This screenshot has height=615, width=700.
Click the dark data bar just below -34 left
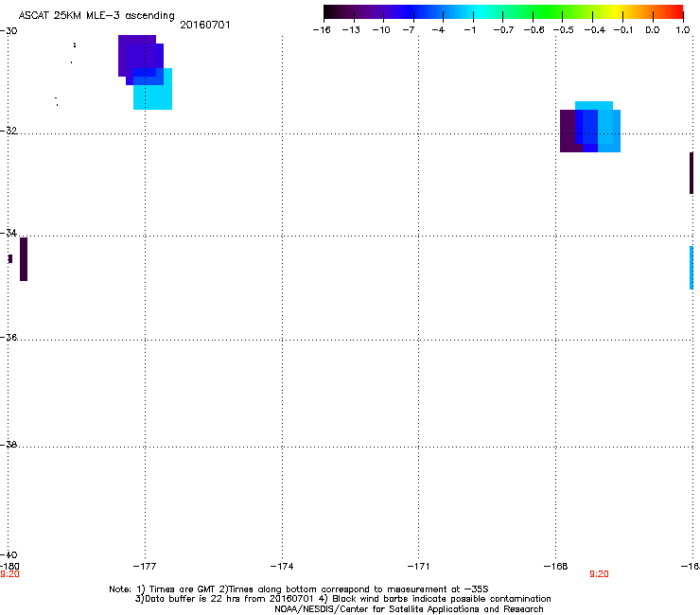(x=24, y=259)
